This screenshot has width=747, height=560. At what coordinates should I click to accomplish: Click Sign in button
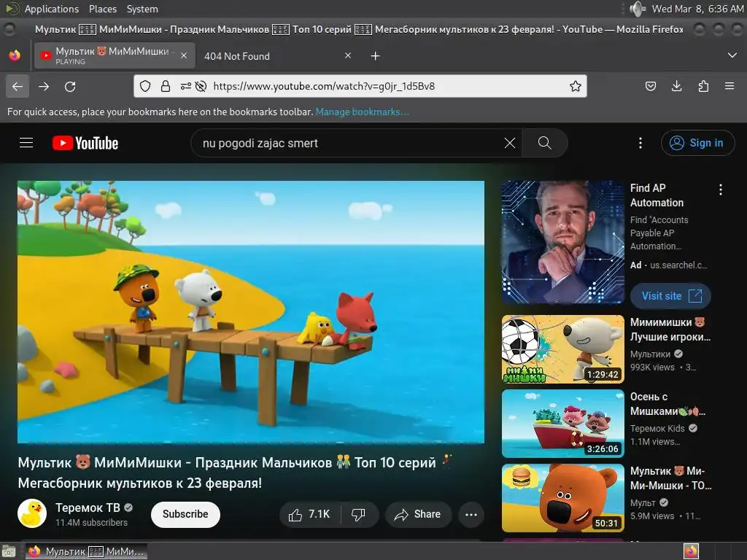coord(697,143)
